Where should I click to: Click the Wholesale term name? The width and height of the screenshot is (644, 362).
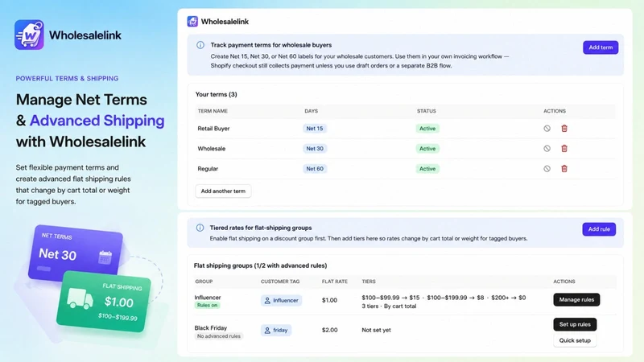(x=212, y=149)
